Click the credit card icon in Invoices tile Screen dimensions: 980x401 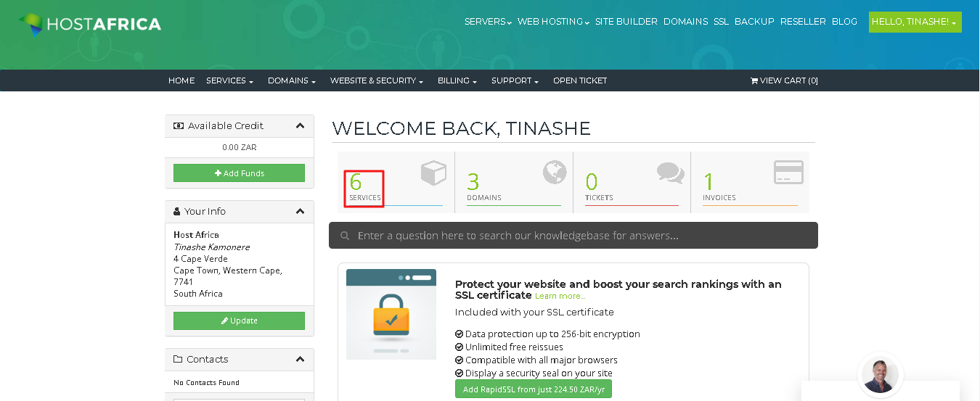788,173
